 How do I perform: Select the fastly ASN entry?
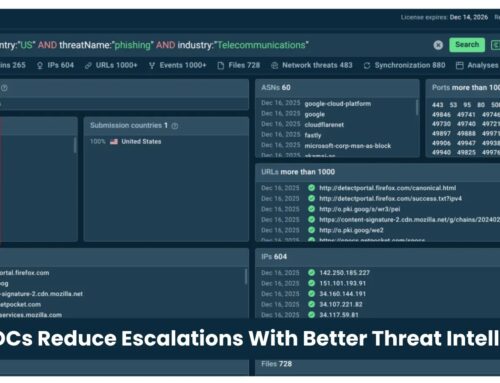click(x=313, y=135)
